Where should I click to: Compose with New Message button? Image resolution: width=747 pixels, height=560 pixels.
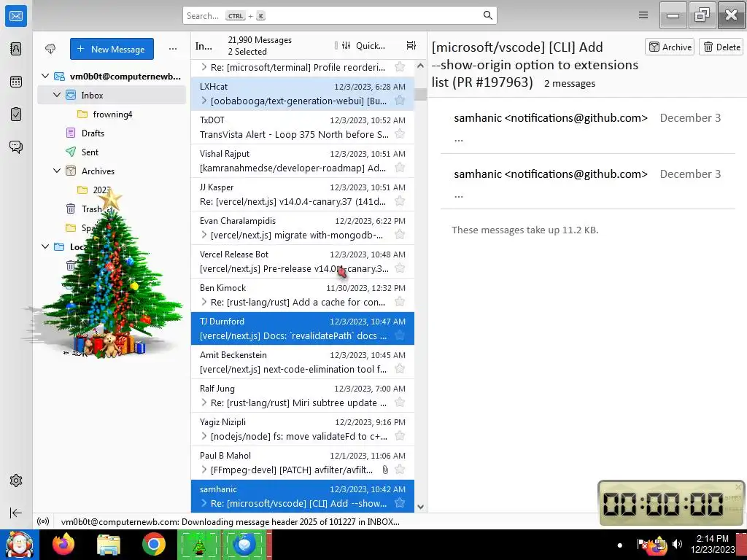point(112,49)
